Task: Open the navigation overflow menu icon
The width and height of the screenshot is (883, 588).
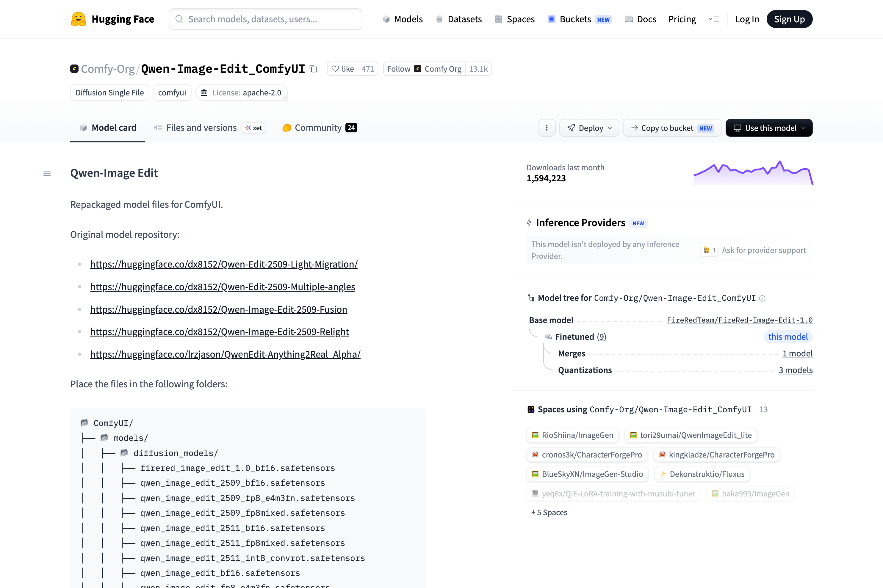Action: coord(713,19)
